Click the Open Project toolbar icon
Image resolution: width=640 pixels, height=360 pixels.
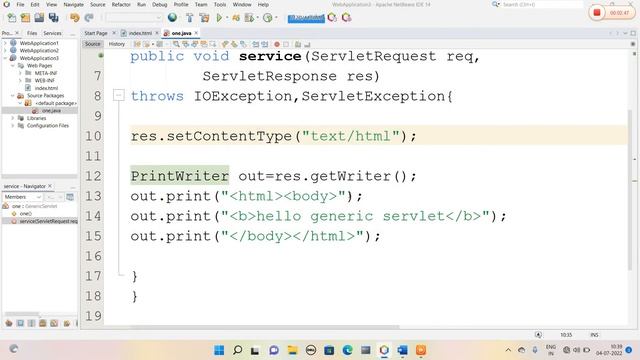tap(39, 18)
